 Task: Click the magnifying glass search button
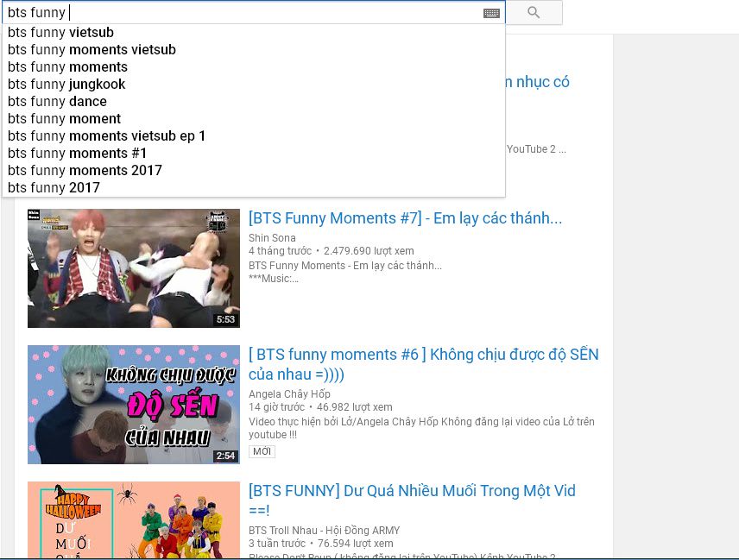(534, 12)
